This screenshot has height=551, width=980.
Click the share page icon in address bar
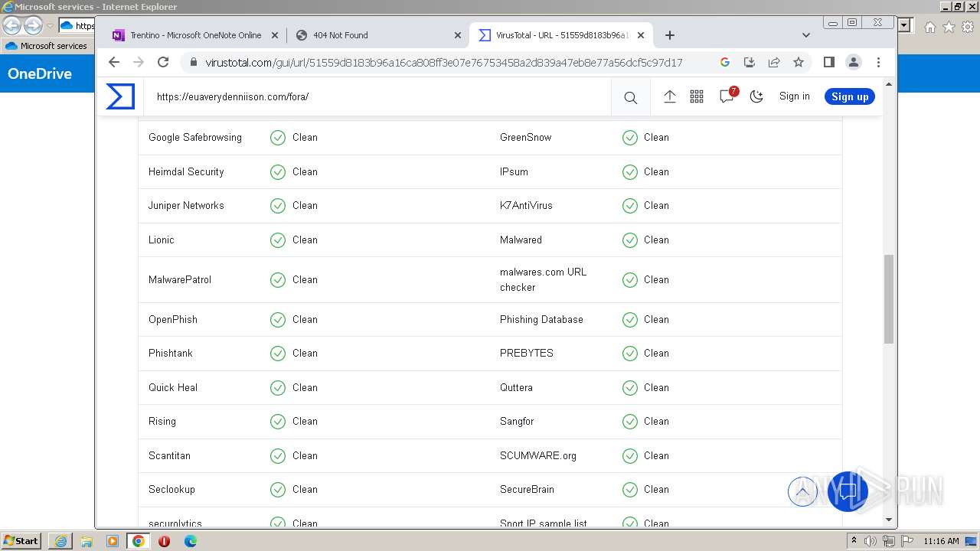point(774,62)
